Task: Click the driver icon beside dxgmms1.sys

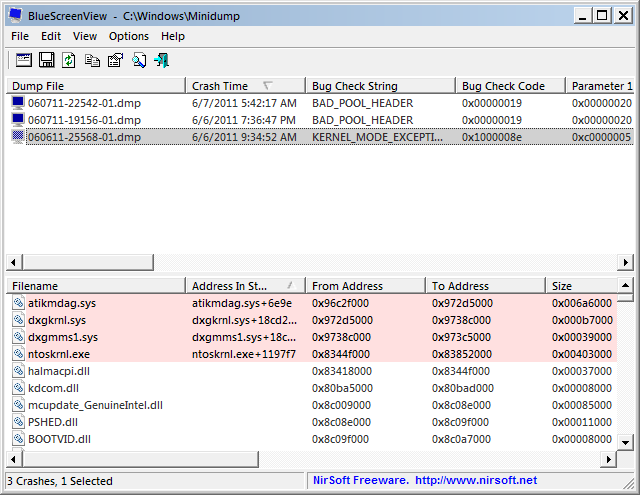Action: 18,337
